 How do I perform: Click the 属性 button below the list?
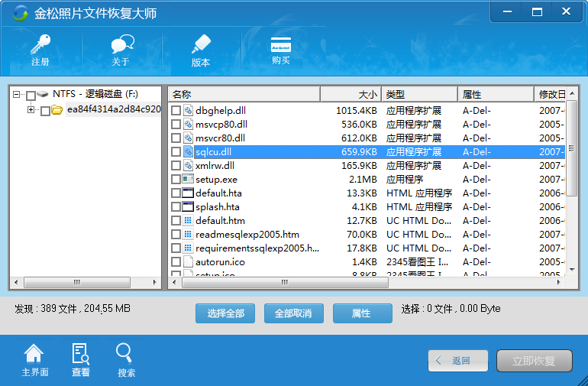[x=362, y=313]
